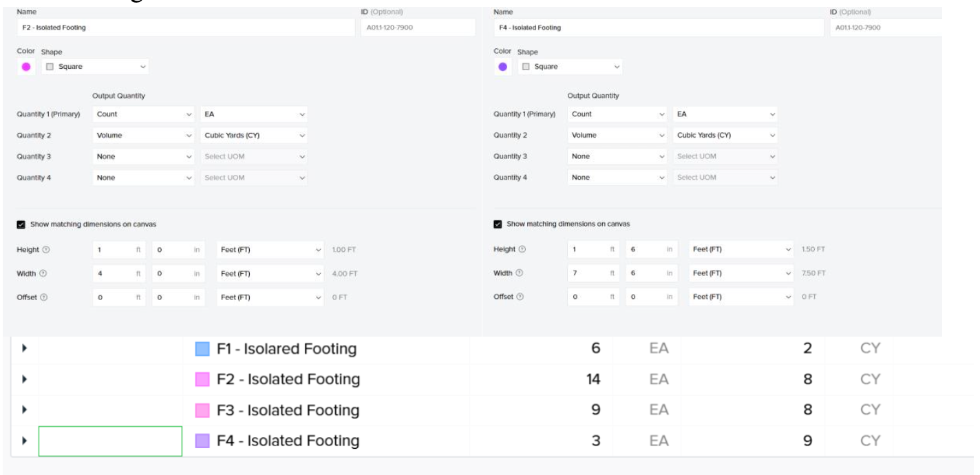Click the purple square icon beside F4 footing row
This screenshot has height=475, width=980.
(202, 441)
